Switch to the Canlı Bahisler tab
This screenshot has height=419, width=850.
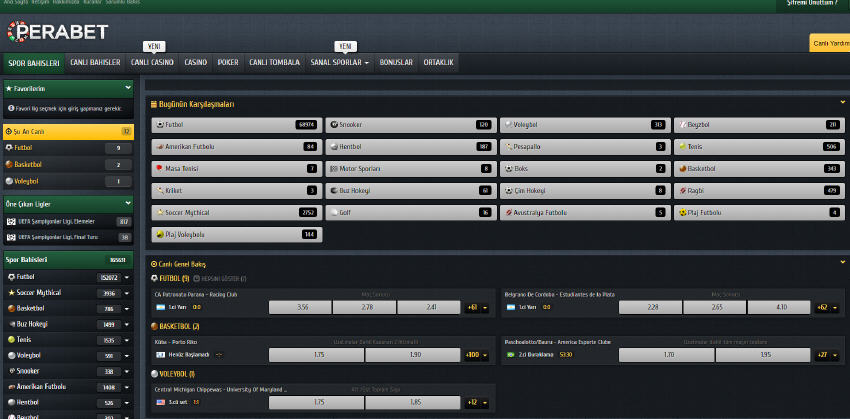(95, 62)
